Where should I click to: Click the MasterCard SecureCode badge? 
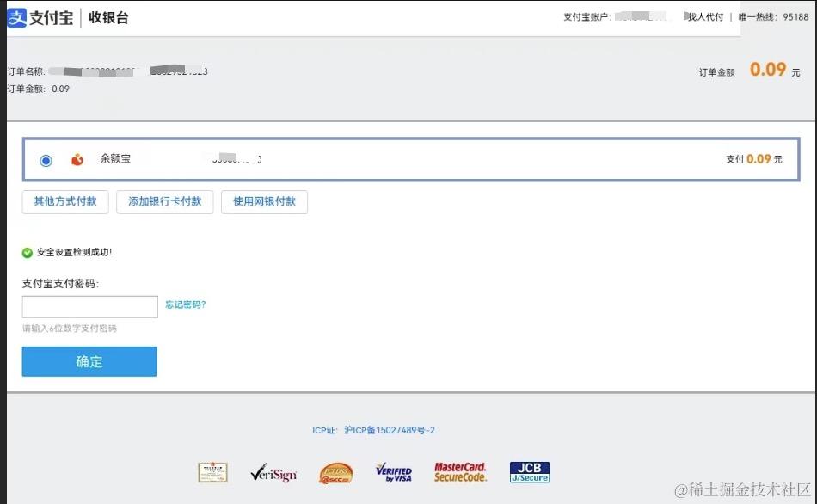click(460, 471)
